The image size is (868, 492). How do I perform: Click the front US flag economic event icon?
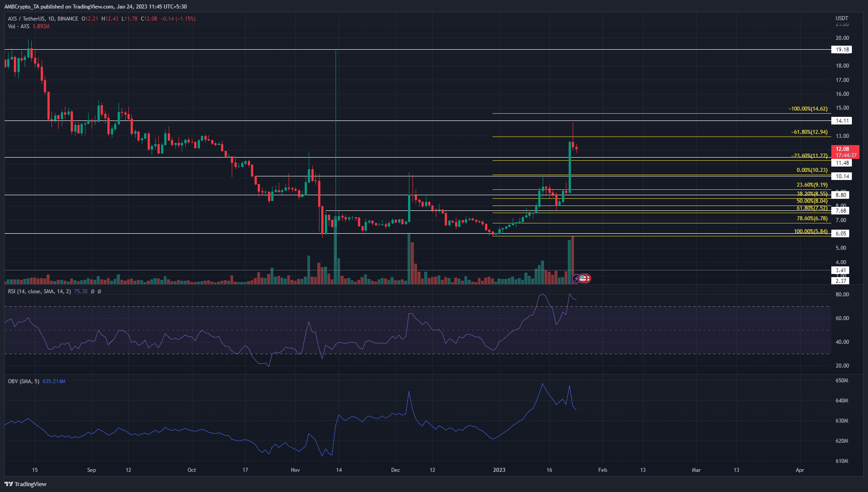tap(582, 278)
